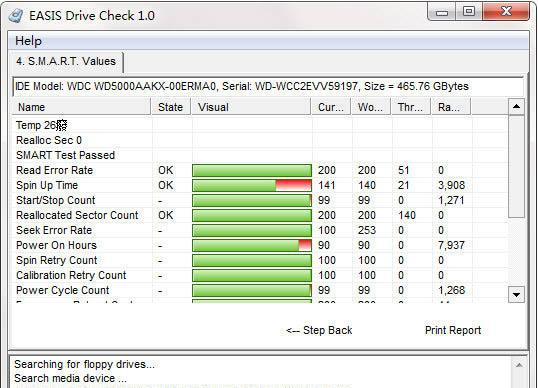
Task: Minimize the EASIS Drive Check window
Action: pyautogui.click(x=442, y=13)
